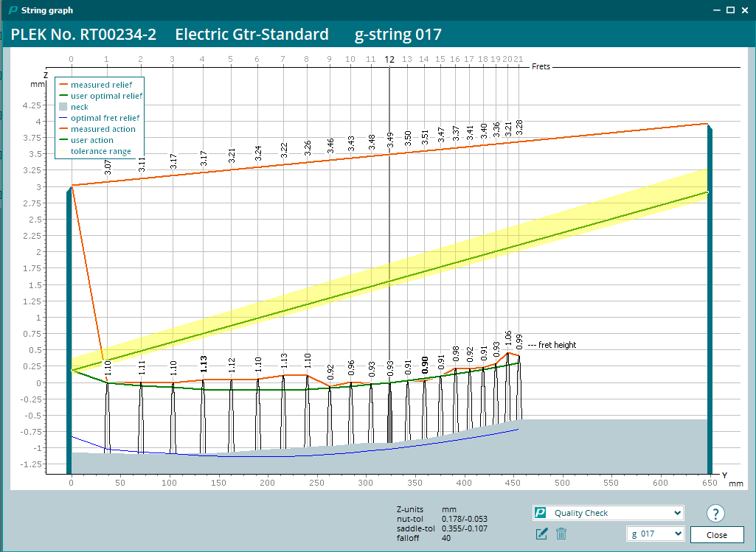Image resolution: width=756 pixels, height=552 pixels.
Task: Click the help question mark icon
Action: pos(715,514)
